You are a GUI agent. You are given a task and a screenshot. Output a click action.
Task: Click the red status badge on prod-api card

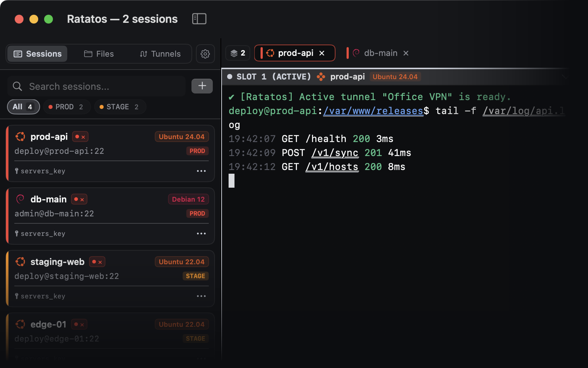[80, 137]
